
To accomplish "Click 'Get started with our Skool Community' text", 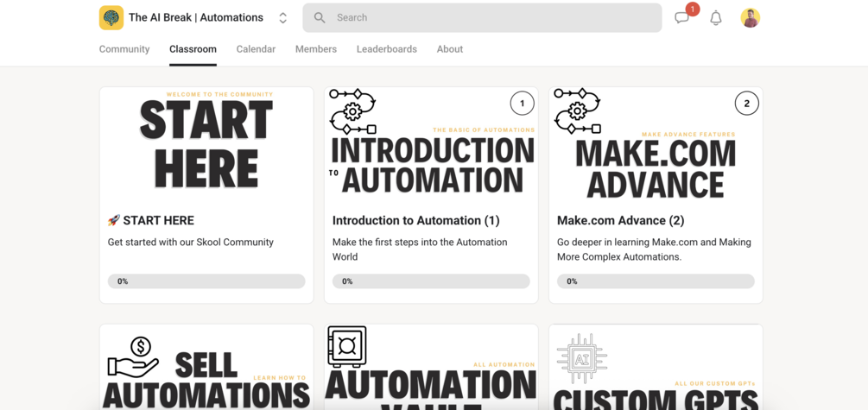I will tap(190, 243).
